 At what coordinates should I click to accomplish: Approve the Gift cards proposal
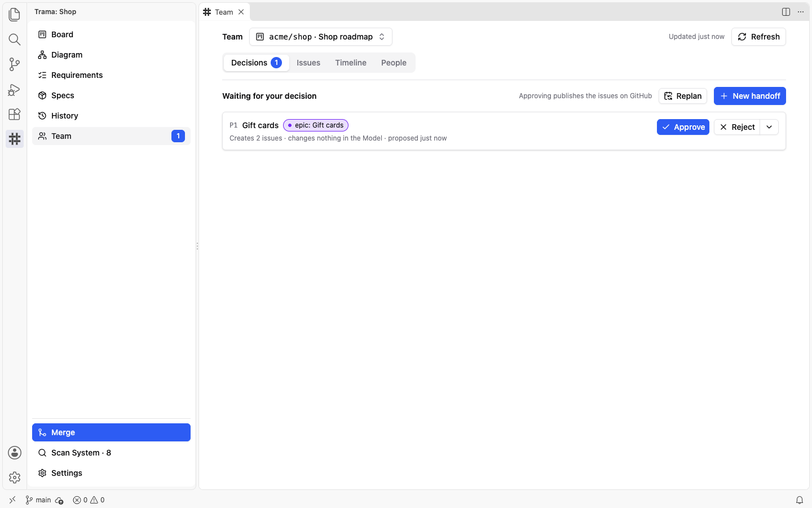pyautogui.click(x=683, y=127)
